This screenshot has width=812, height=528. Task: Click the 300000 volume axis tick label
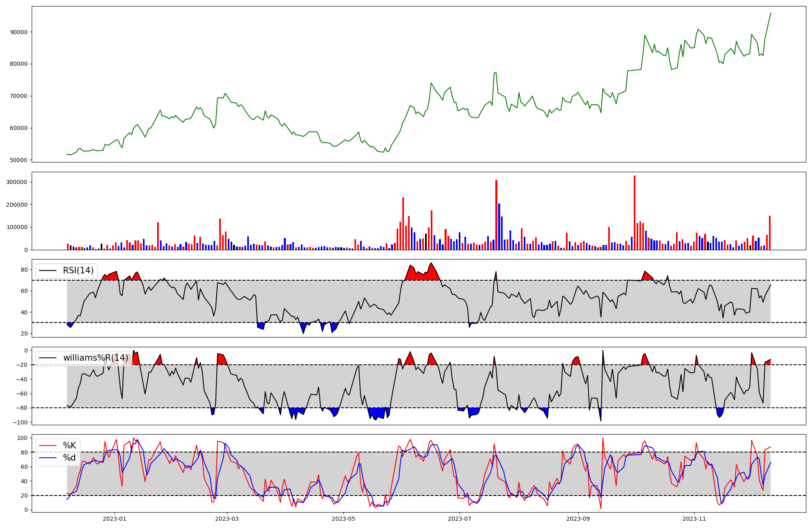point(17,182)
